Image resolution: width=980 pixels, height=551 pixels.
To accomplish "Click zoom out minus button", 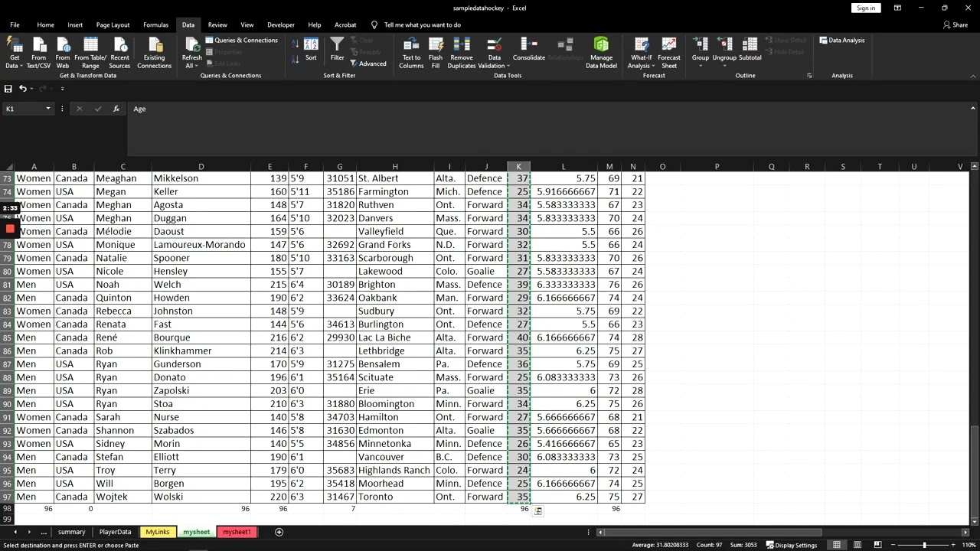I will click(x=893, y=545).
